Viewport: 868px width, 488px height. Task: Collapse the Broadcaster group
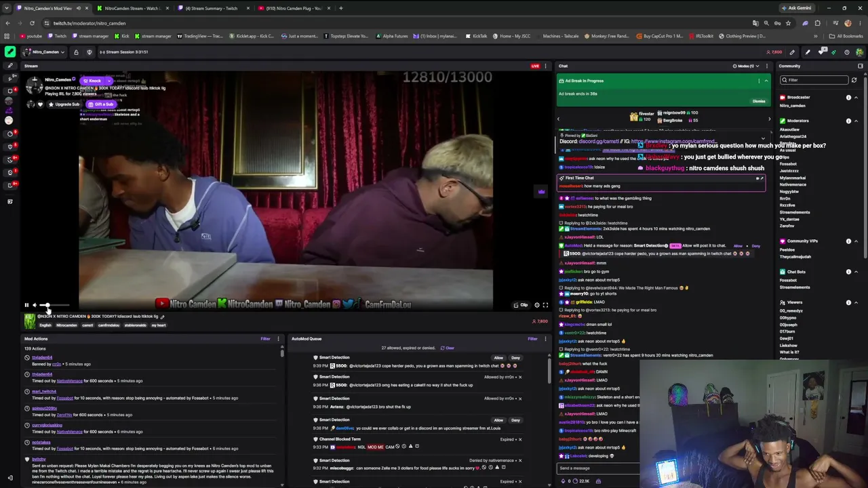pyautogui.click(x=856, y=98)
